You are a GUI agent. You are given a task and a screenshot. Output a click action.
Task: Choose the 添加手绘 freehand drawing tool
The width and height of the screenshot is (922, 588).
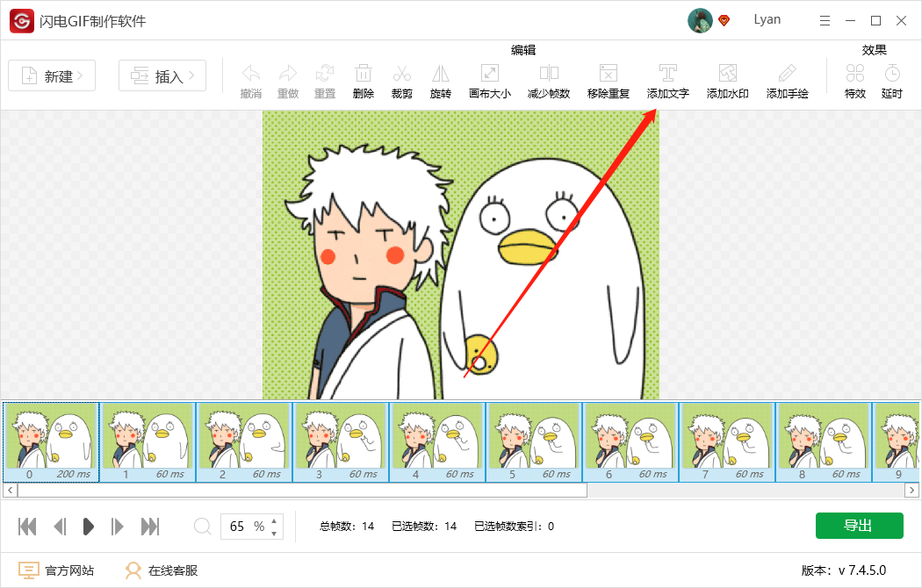click(787, 81)
